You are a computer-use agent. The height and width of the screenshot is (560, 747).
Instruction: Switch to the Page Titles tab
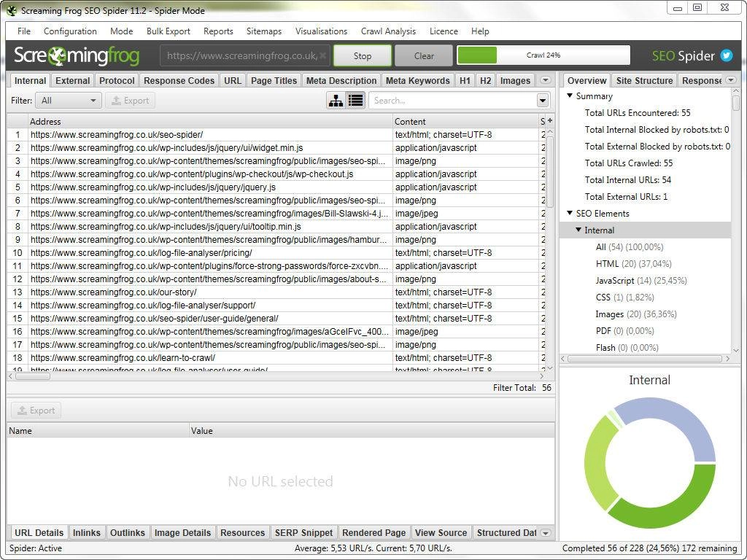pos(274,80)
